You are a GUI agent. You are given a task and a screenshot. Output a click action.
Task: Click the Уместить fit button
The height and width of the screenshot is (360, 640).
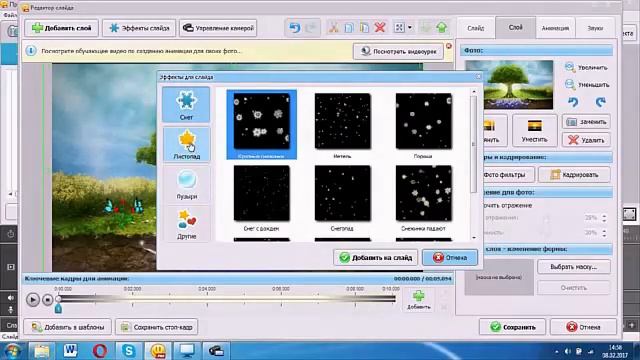(534, 131)
